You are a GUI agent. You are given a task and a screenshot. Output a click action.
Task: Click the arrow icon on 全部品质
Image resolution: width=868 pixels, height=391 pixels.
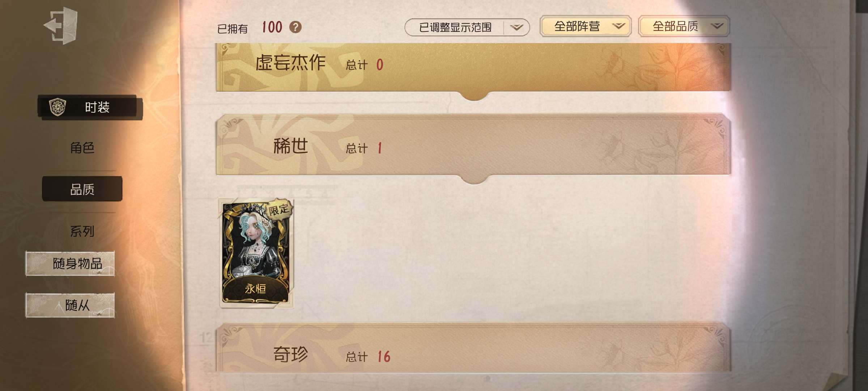[x=717, y=26]
